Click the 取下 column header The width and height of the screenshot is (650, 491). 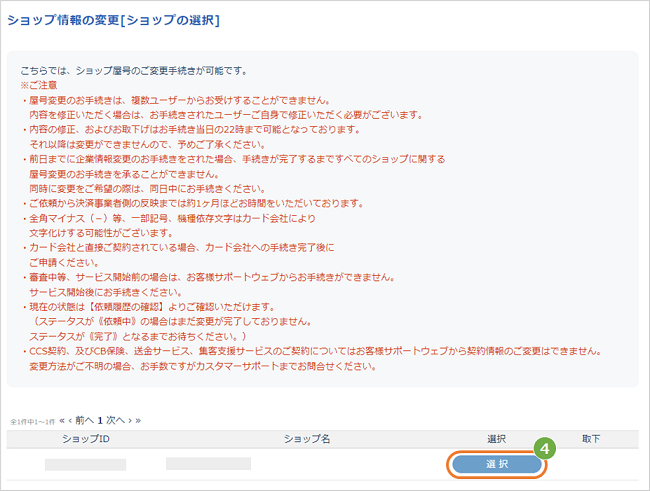click(591, 439)
